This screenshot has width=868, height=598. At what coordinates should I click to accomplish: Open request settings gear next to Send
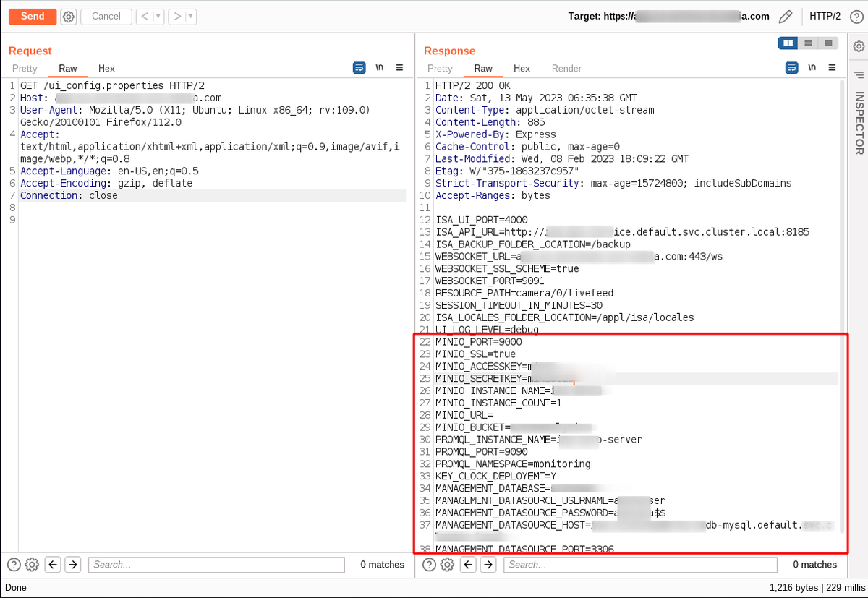[x=69, y=17]
